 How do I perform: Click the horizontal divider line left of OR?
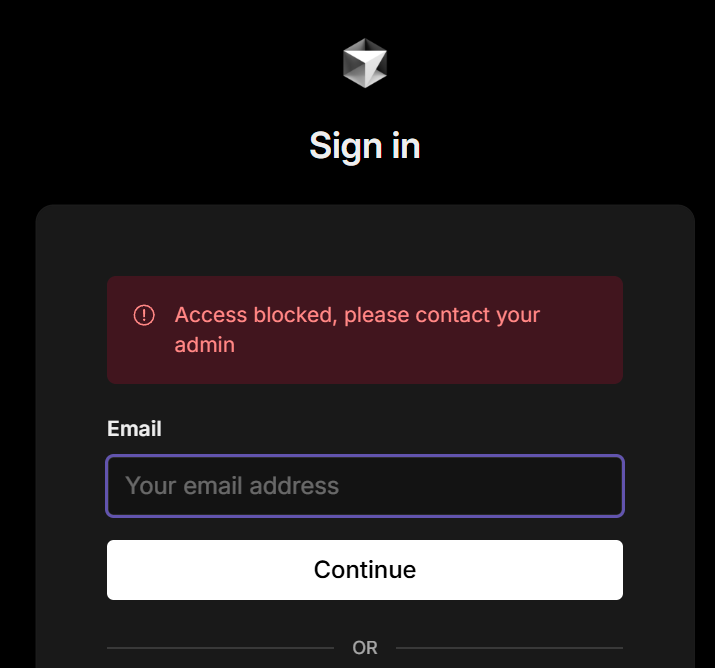click(220, 648)
